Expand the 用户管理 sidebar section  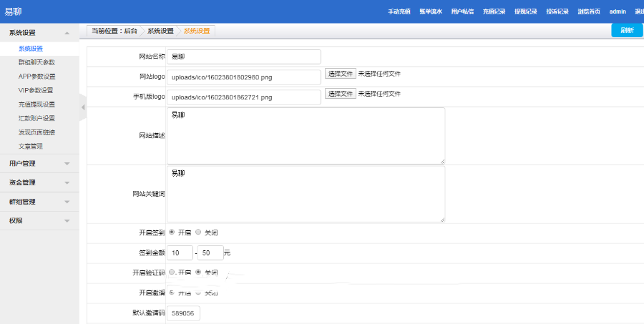pos(39,164)
